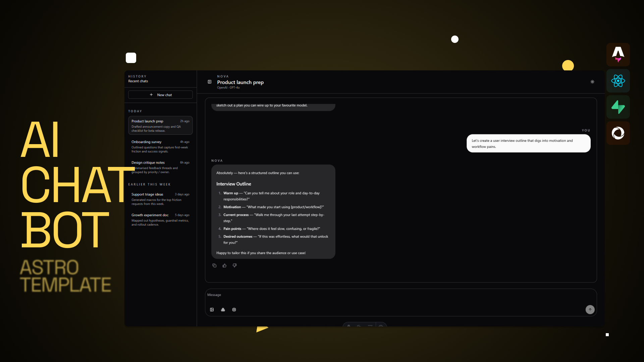
Task: Click the stacked-cubes model picker icon
Action: [223, 310]
